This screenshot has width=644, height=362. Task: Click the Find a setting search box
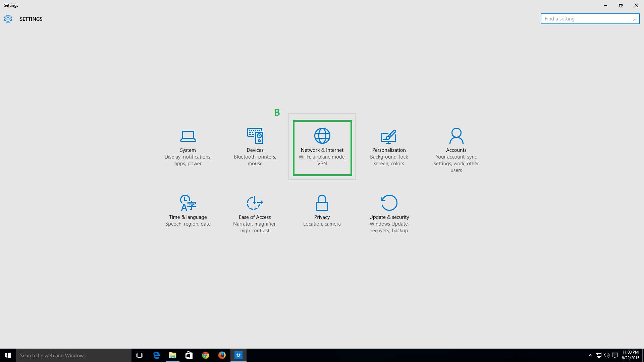click(590, 19)
